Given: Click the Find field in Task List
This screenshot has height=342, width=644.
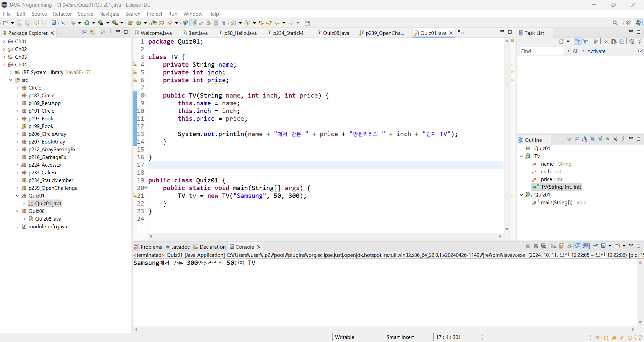Looking at the screenshot, I should click(542, 51).
